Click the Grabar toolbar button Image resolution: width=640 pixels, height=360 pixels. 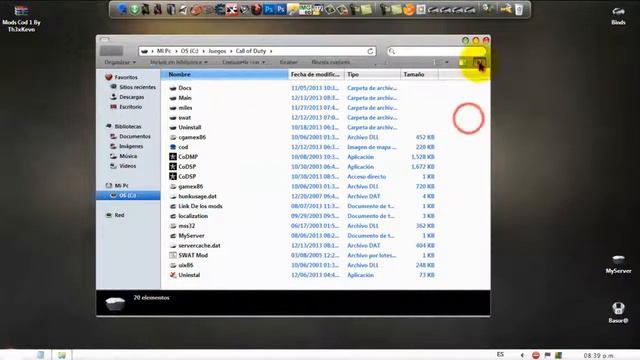point(288,62)
